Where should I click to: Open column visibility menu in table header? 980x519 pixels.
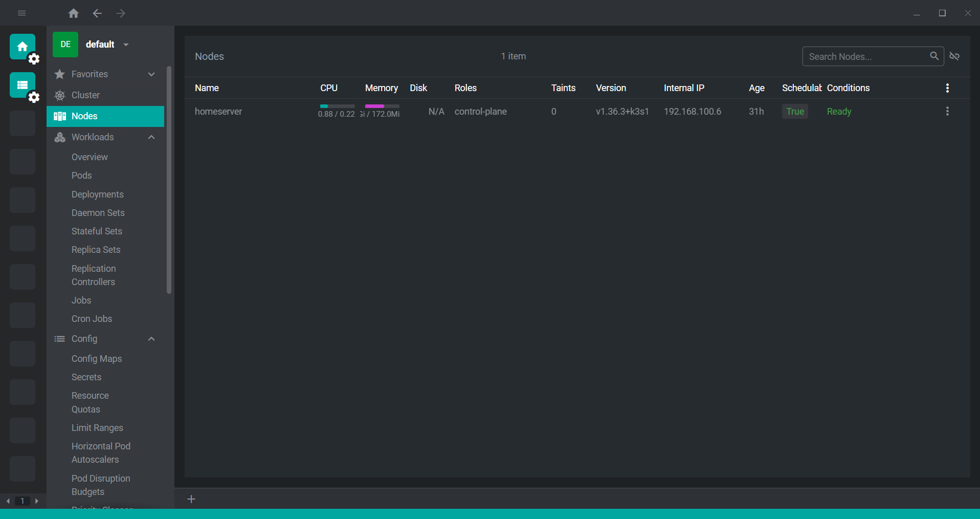tap(947, 88)
